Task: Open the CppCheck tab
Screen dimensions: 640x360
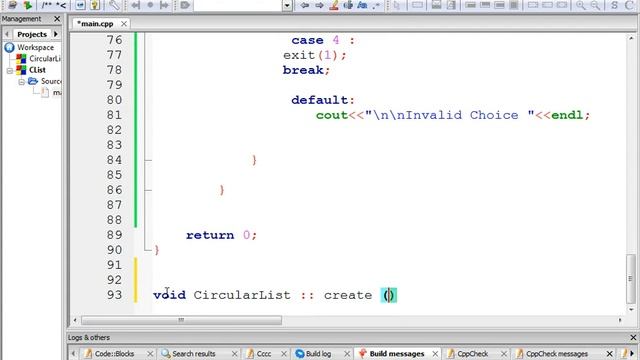Action: tap(472, 354)
